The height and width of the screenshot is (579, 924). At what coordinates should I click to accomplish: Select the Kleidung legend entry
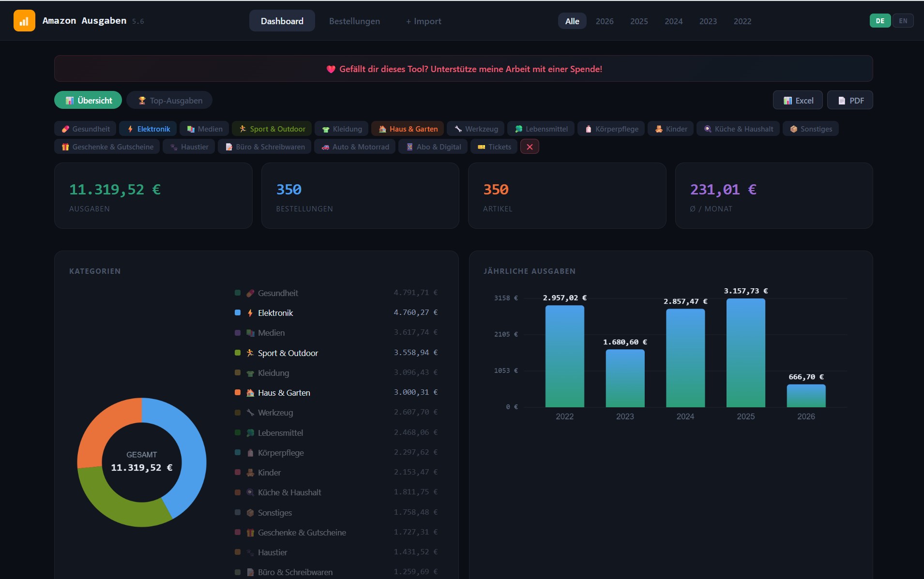coord(336,372)
